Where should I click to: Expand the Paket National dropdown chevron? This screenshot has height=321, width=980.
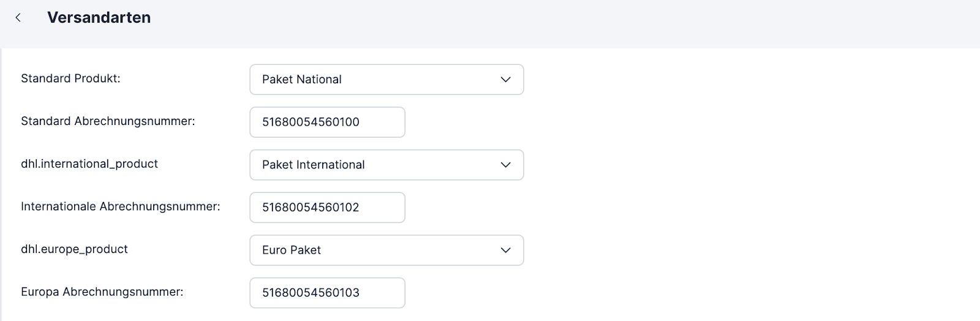click(505, 80)
